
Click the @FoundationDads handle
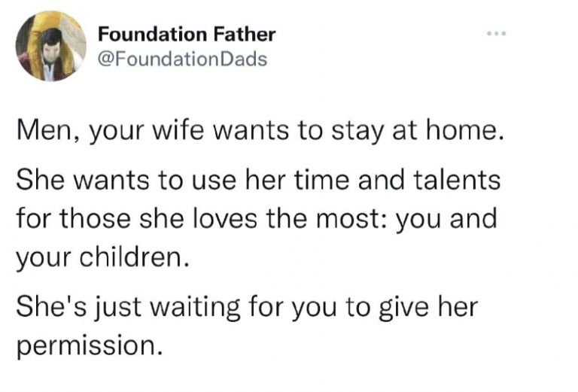tap(183, 58)
